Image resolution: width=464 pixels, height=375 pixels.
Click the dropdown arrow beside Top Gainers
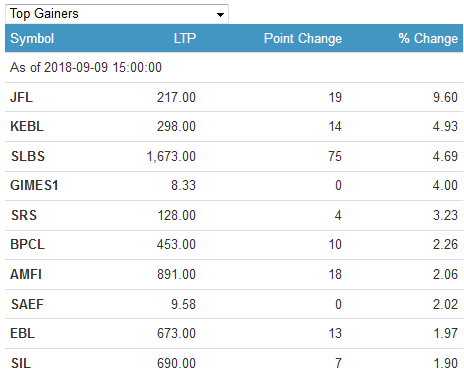click(220, 15)
